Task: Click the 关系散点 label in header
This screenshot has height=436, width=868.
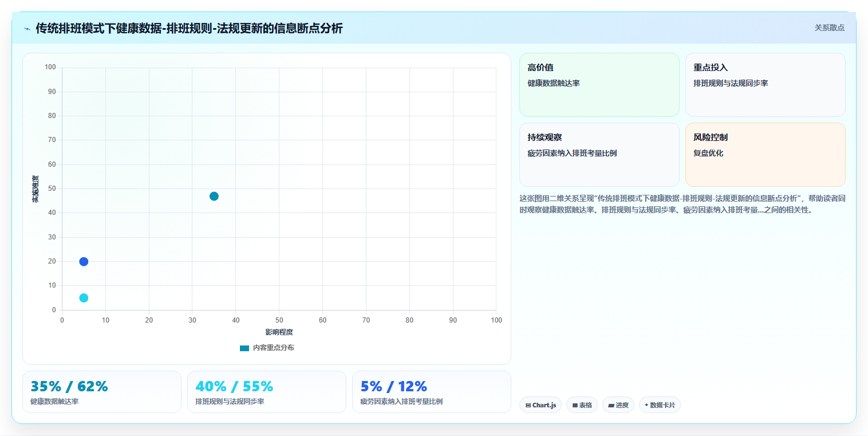Action: pyautogui.click(x=829, y=28)
